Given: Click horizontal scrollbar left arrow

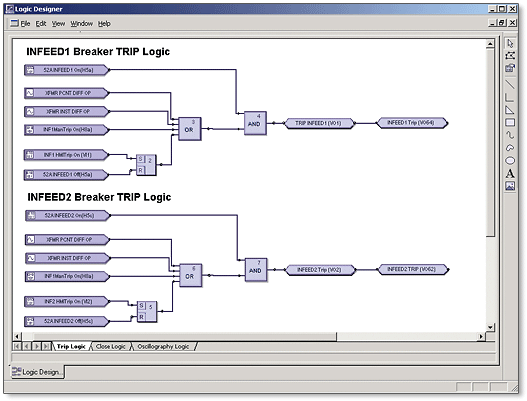Looking at the screenshot, I should point(17,336).
